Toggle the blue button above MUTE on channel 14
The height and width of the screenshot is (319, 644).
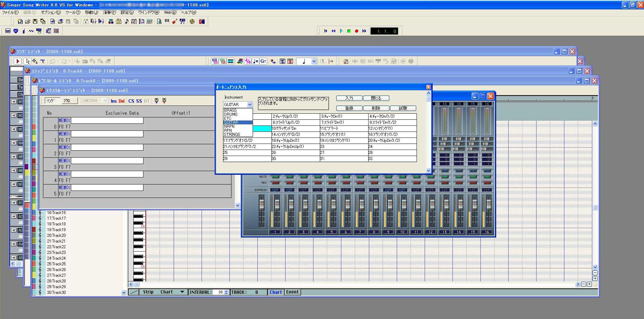point(459,171)
